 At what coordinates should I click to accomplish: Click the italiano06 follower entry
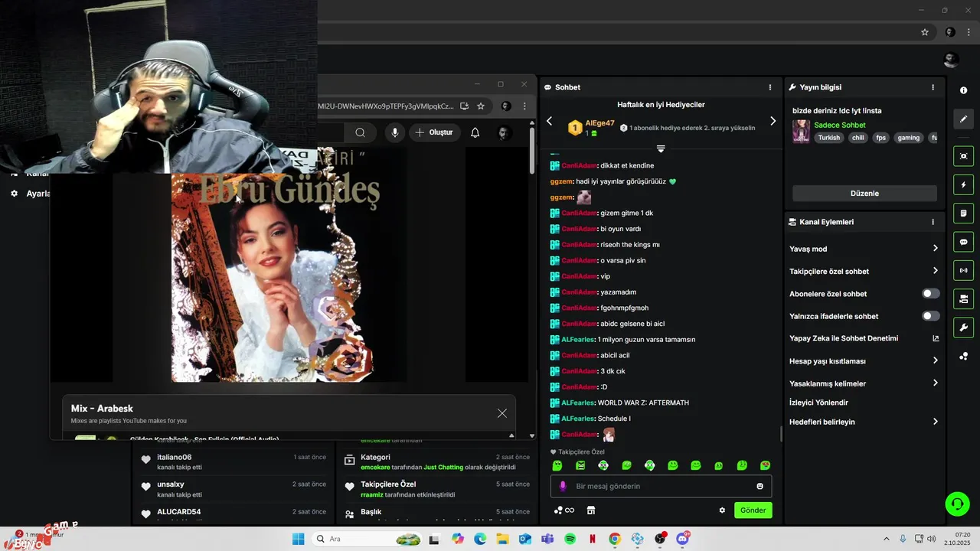click(234, 462)
